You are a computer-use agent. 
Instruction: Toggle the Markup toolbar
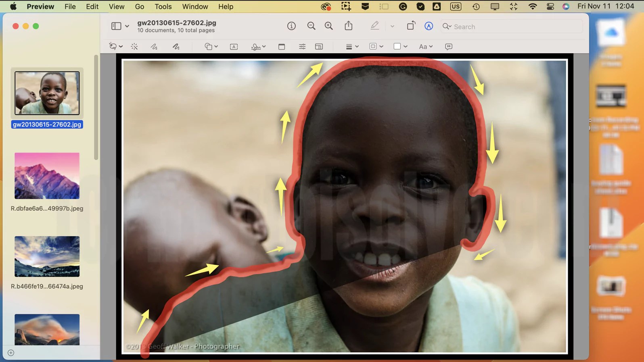pos(429,26)
